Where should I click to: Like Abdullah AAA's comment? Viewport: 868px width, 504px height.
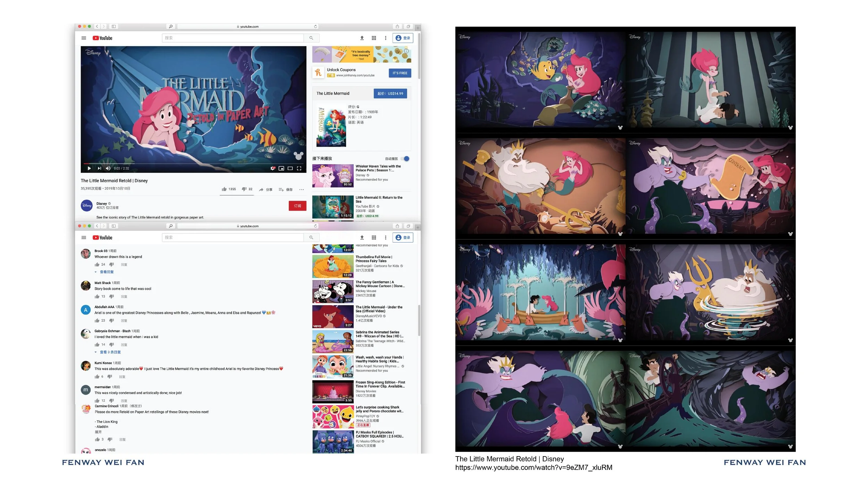tap(97, 321)
